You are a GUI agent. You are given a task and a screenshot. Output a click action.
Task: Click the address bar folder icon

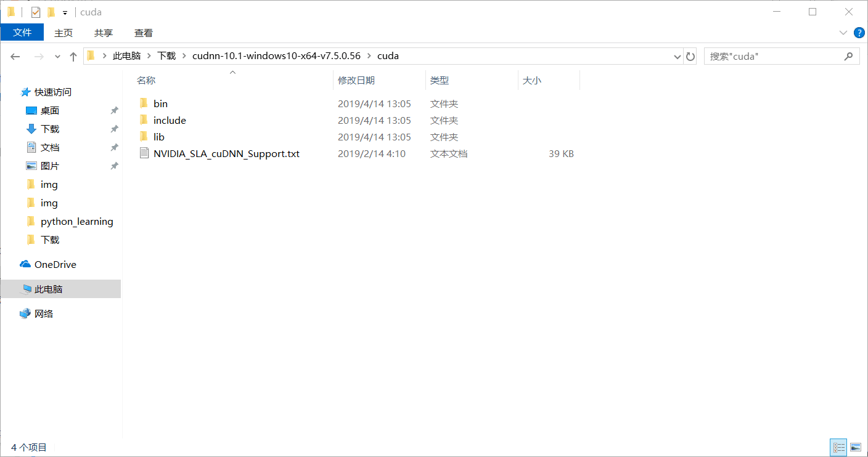pos(91,55)
